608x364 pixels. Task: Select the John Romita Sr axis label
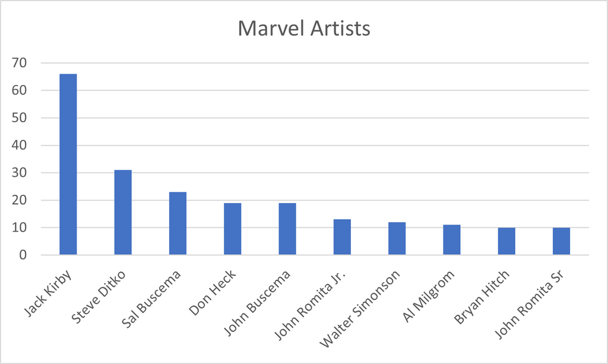(x=529, y=304)
